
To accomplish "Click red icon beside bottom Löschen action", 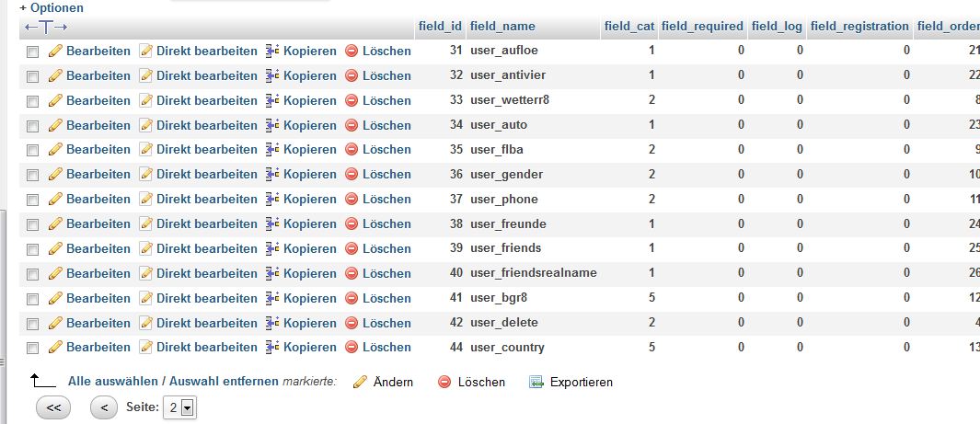I will tap(444, 382).
